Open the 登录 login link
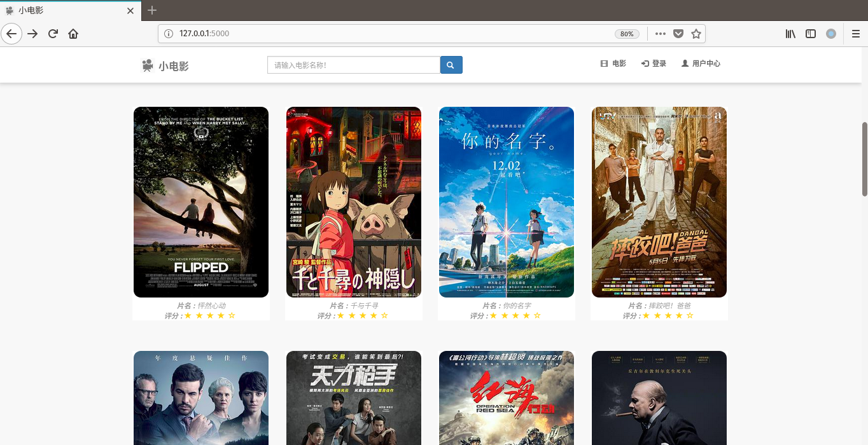The height and width of the screenshot is (445, 868). point(654,64)
